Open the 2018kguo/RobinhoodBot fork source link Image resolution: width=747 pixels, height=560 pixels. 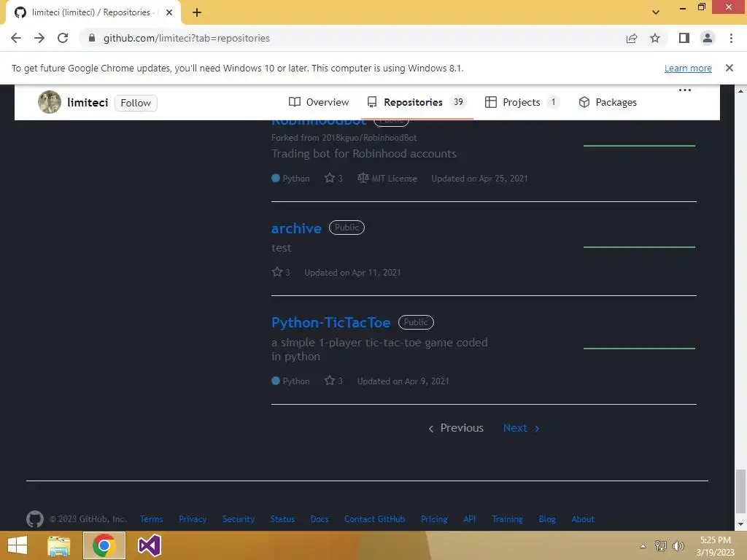point(368,138)
